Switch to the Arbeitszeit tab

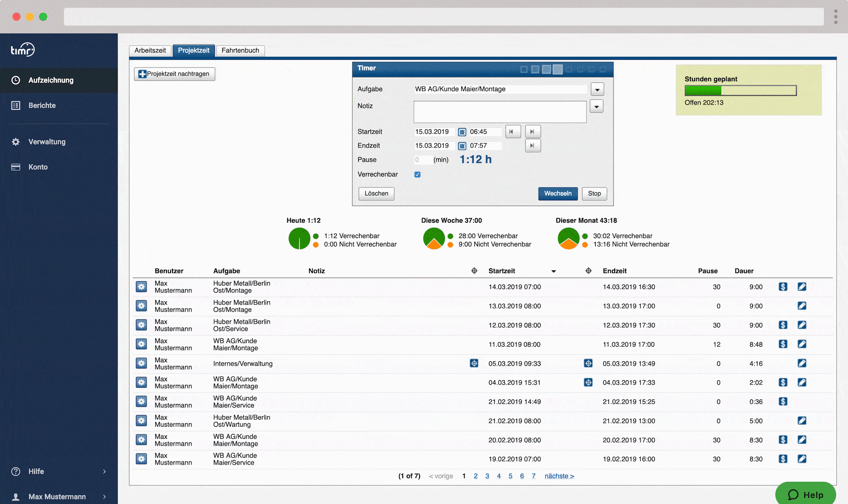[x=150, y=50]
